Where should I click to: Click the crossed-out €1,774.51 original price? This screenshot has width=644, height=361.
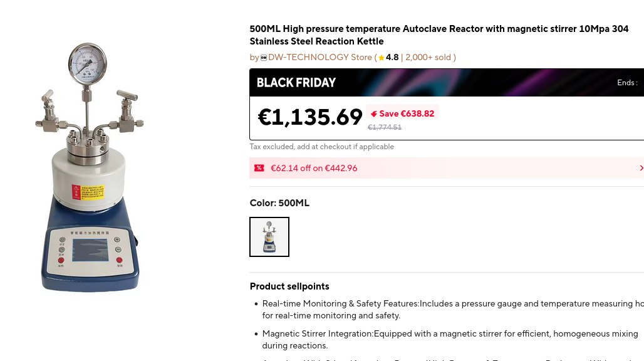click(x=385, y=127)
